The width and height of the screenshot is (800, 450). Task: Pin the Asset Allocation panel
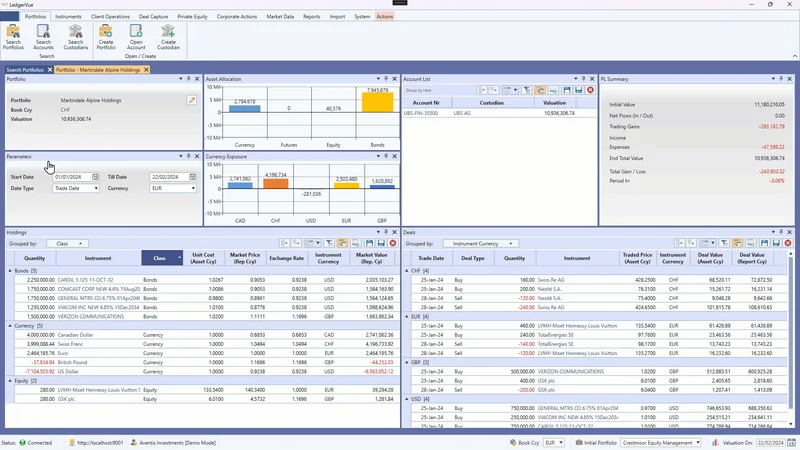coord(386,79)
